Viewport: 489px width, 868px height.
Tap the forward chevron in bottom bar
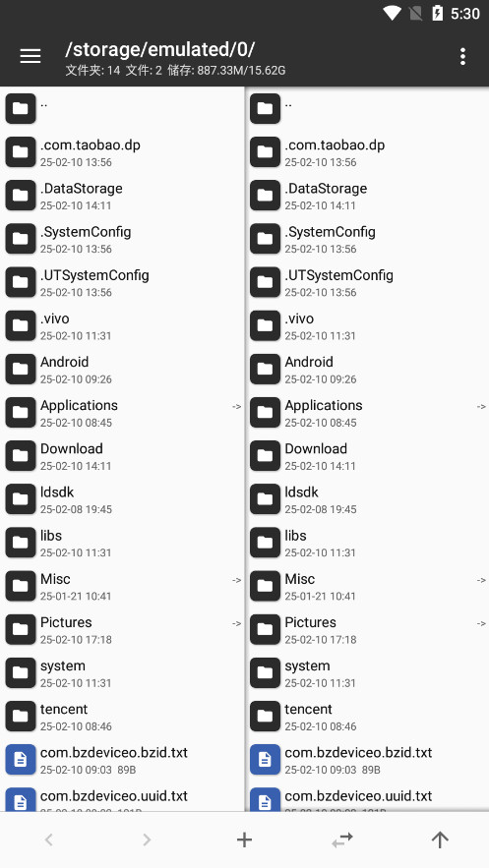[x=147, y=839]
